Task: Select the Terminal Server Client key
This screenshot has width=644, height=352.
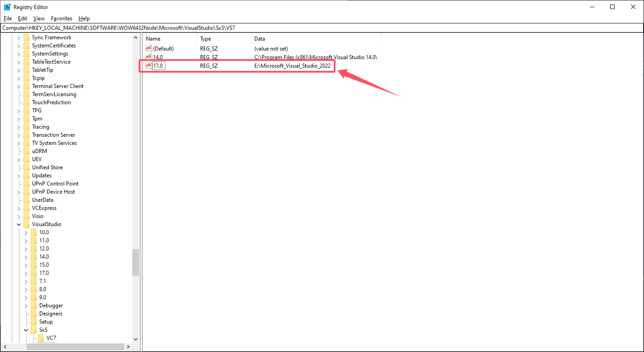Action: 57,86
